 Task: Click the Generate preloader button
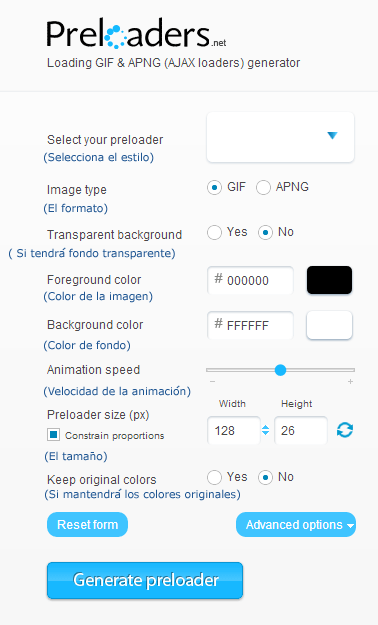[x=145, y=580]
